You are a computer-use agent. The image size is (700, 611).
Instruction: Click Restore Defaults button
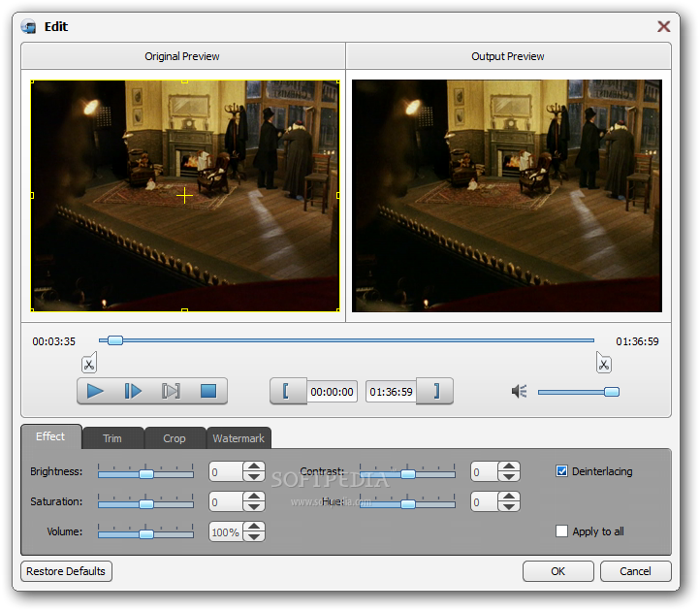click(x=66, y=571)
